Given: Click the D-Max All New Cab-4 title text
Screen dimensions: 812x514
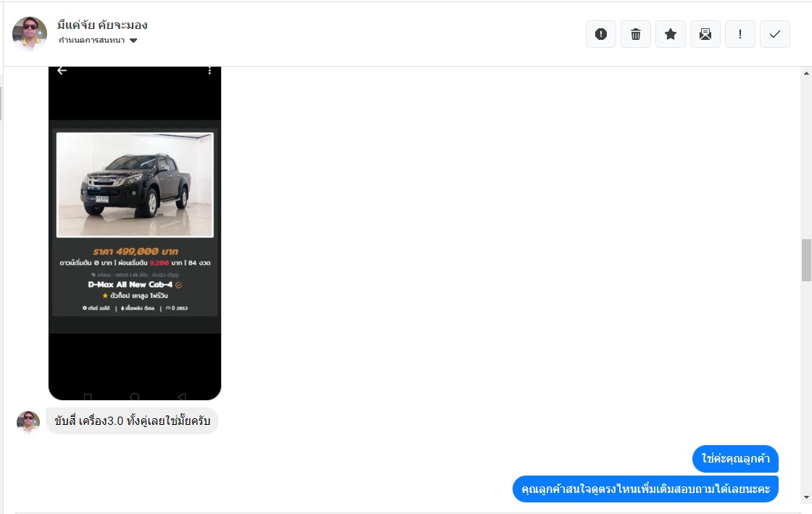Looking at the screenshot, I should point(130,284).
